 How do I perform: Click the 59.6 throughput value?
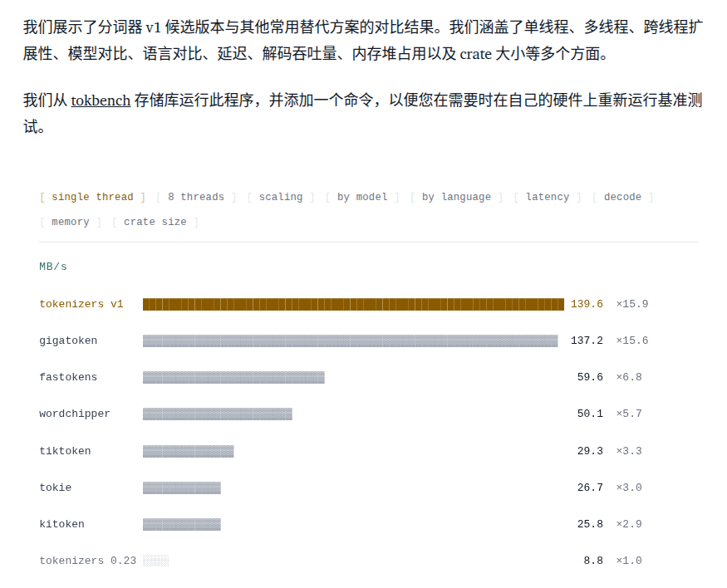click(590, 377)
